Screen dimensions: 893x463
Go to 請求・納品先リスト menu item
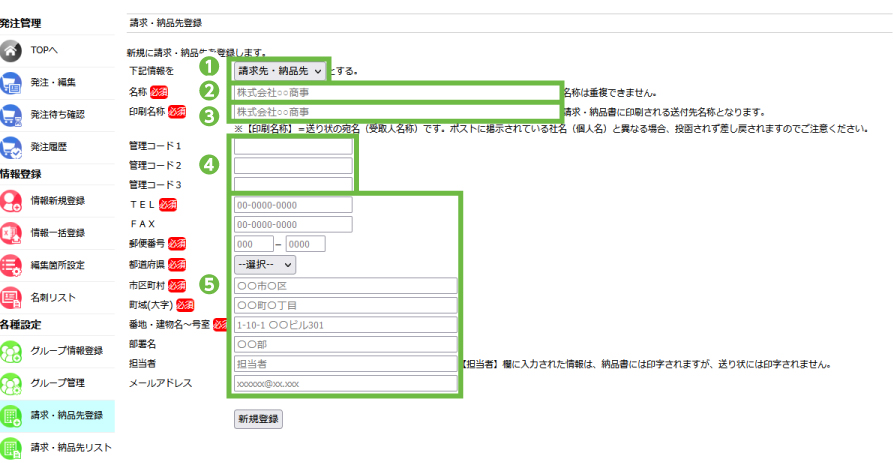click(70, 447)
